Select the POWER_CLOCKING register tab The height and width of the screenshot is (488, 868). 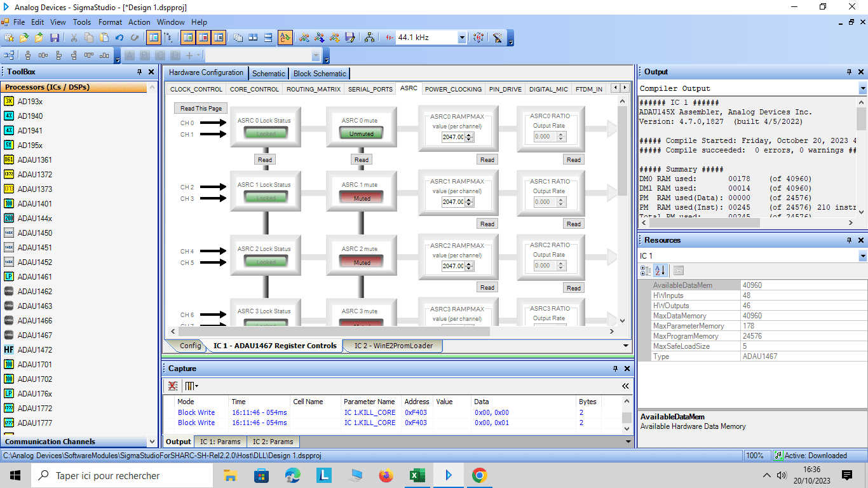(453, 89)
